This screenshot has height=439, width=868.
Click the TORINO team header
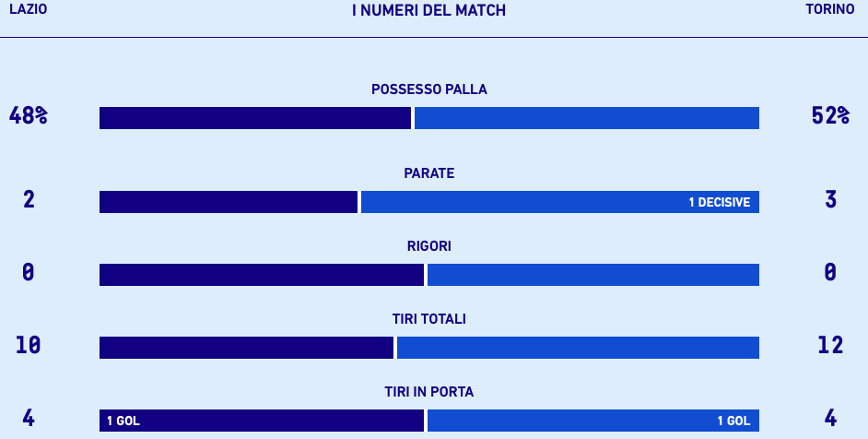click(x=829, y=8)
